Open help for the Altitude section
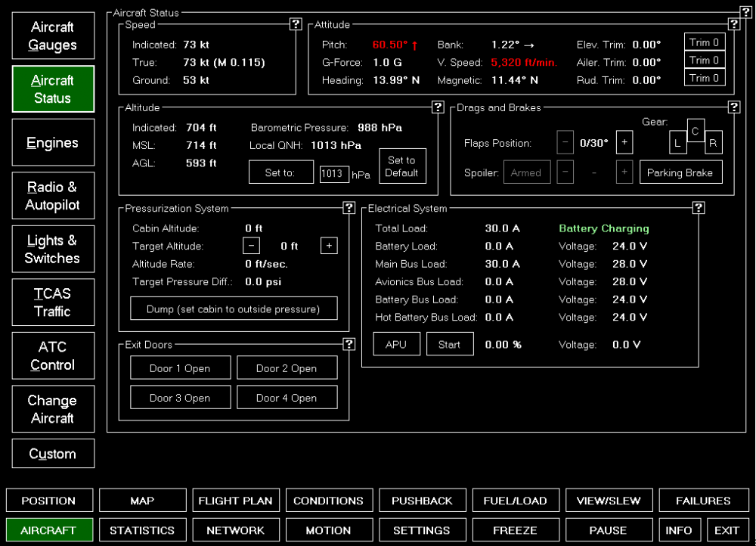Viewport: 756px width, 546px height. [438, 107]
